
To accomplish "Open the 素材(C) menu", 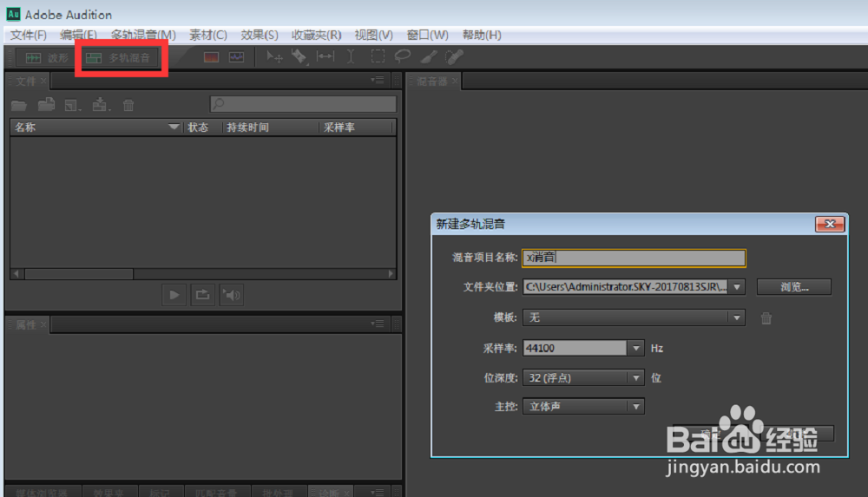I will point(207,35).
